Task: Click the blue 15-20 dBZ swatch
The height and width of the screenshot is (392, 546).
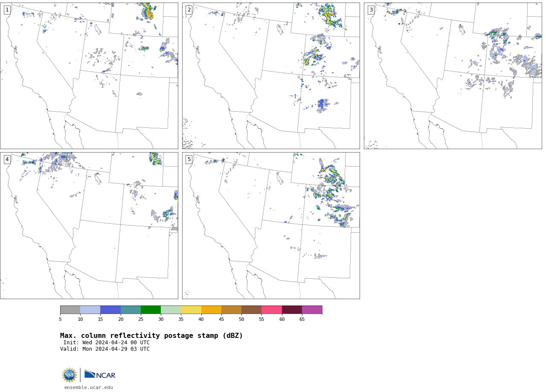Action: [x=110, y=310]
